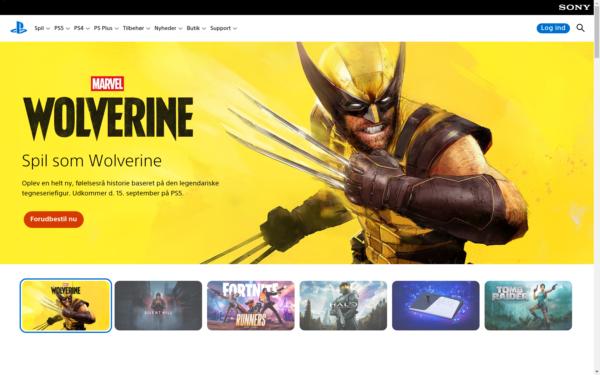Select the Tomb Raider carousel thumbnail
Screen dimensions: 600x375
(x=528, y=305)
